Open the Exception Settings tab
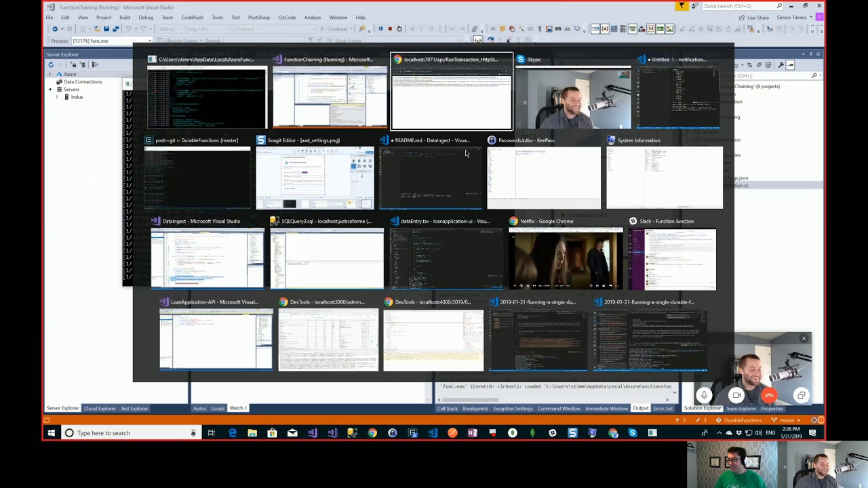The height and width of the screenshot is (488, 868). (513, 408)
